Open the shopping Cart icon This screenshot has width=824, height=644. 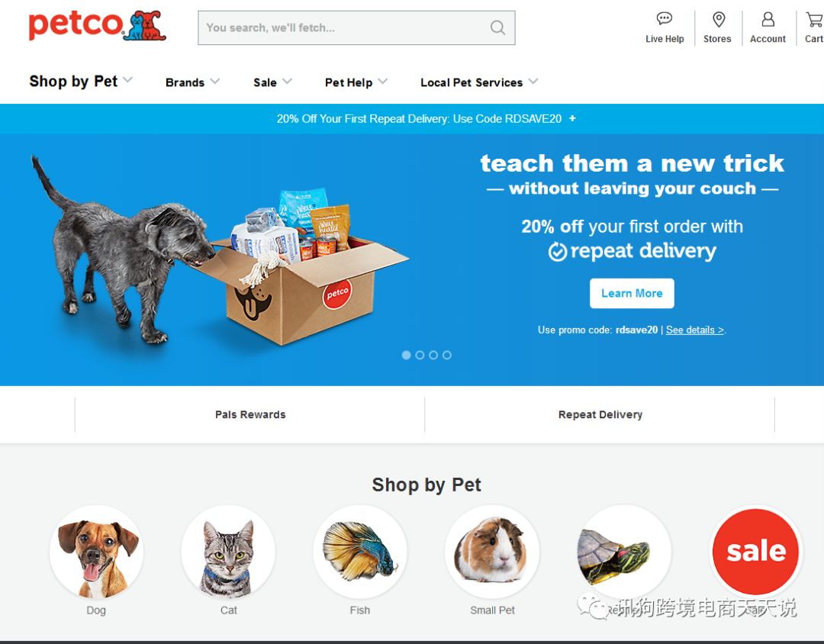pyautogui.click(x=815, y=19)
